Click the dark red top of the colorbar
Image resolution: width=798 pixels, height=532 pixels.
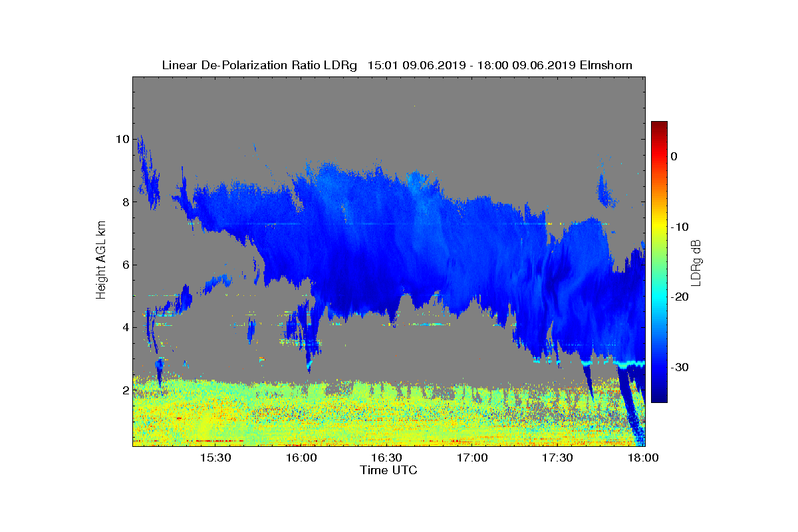659,126
